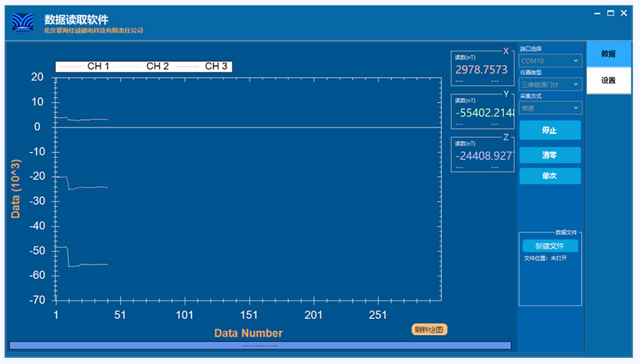This screenshot has width=640, height=364.
Task: Click the Z axis reading value box
Action: pyautogui.click(x=481, y=156)
